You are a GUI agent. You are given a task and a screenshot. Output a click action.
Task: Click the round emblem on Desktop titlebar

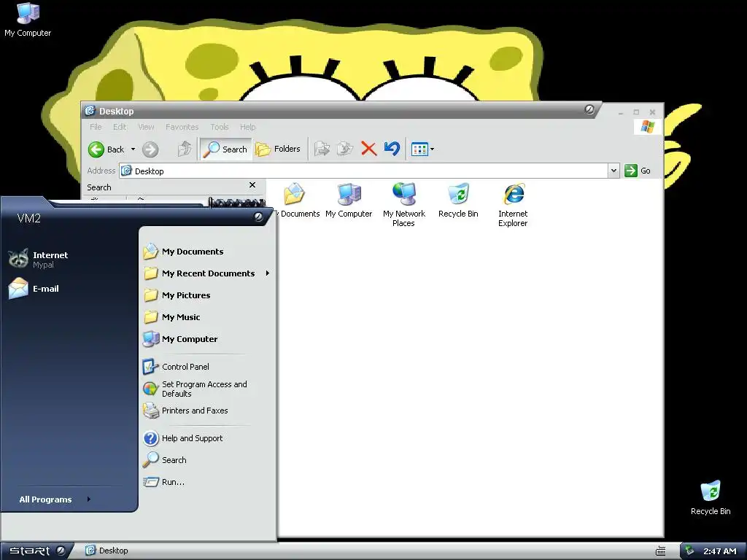(x=589, y=109)
